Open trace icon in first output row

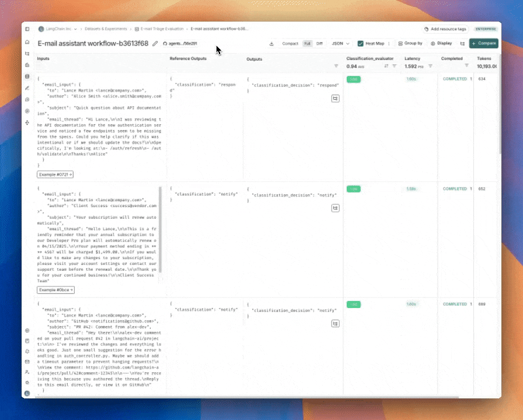335,99
